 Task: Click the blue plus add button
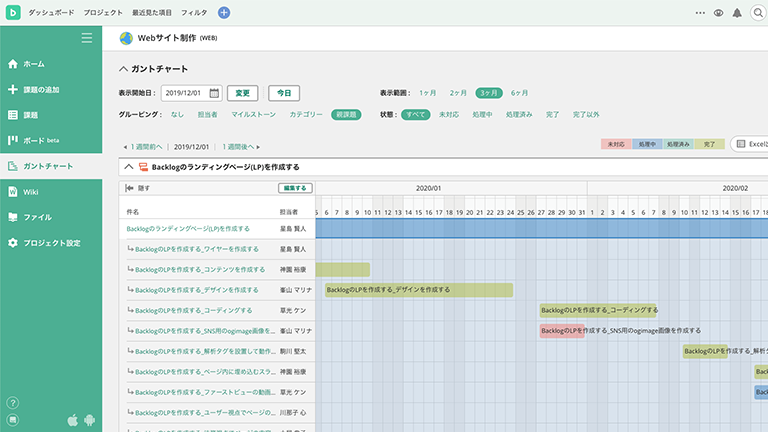tap(224, 13)
